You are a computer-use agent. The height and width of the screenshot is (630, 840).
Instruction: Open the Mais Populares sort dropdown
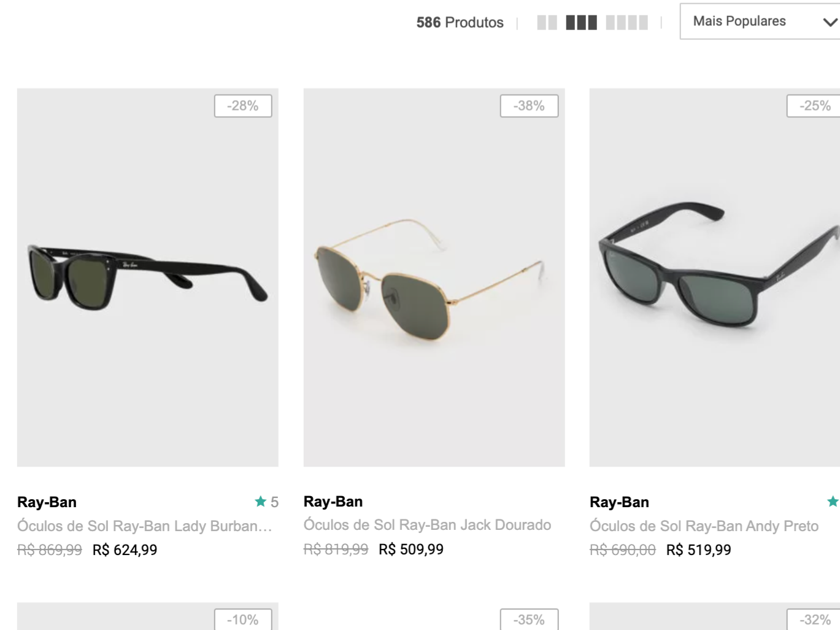(760, 21)
